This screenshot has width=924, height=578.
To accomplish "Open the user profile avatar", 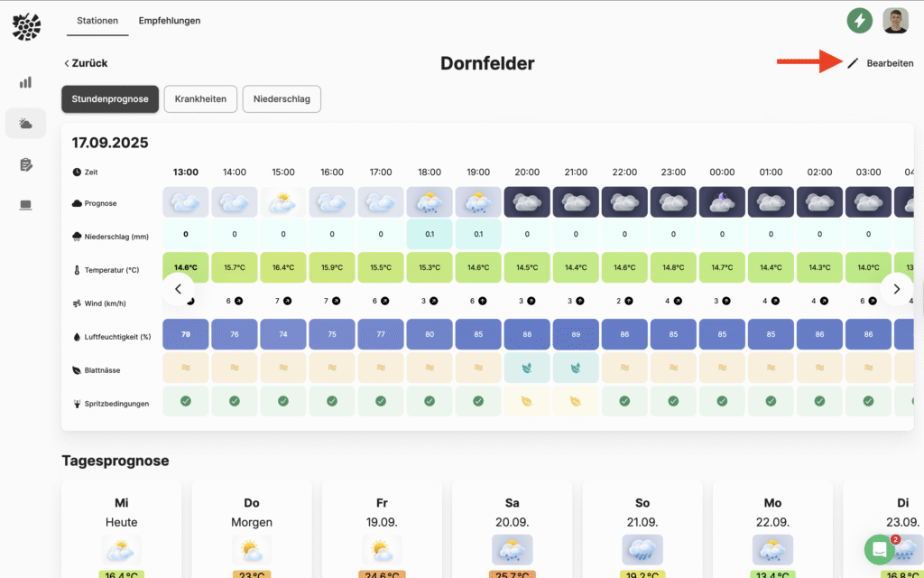I will pyautogui.click(x=895, y=20).
